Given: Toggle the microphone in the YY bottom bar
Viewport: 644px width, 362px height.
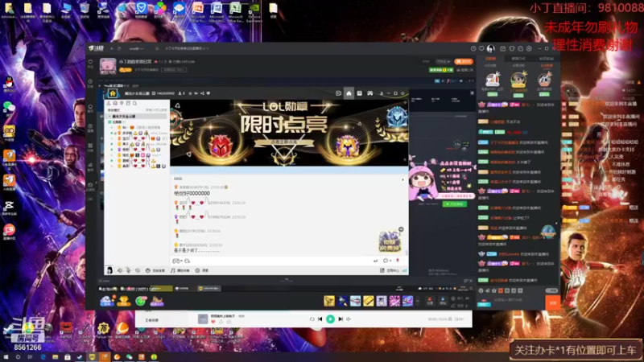Looking at the screenshot, I should point(129,270).
